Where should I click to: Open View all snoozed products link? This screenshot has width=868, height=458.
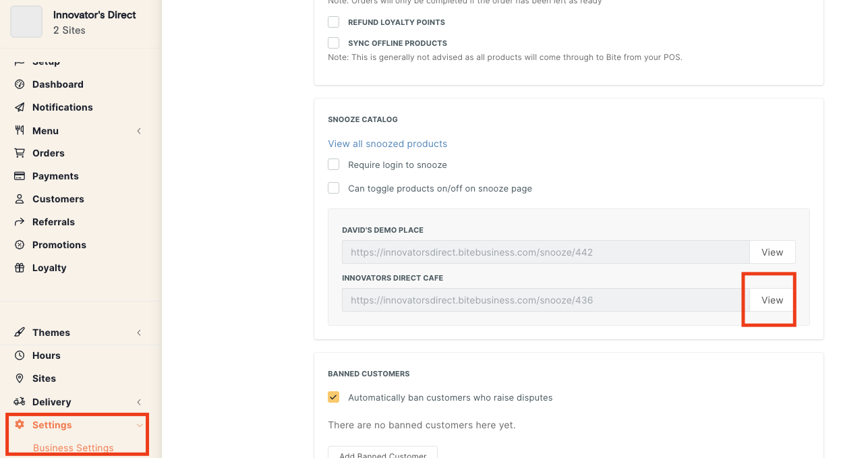(x=387, y=144)
